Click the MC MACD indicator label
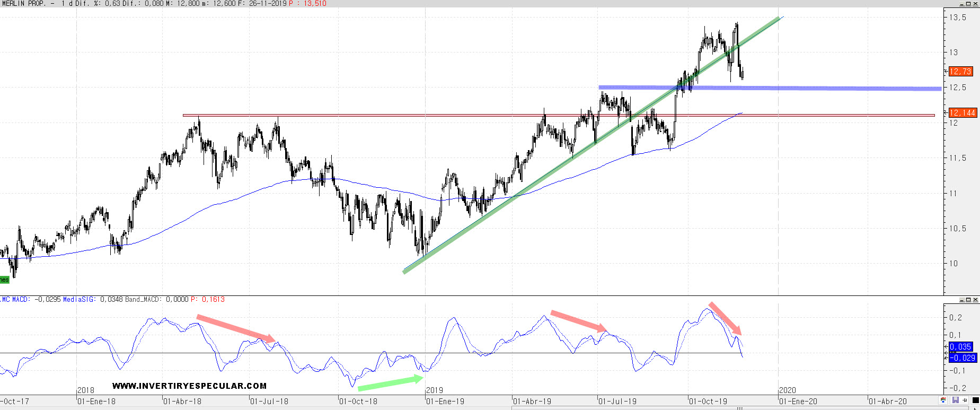The width and height of the screenshot is (980, 410). click(15, 300)
